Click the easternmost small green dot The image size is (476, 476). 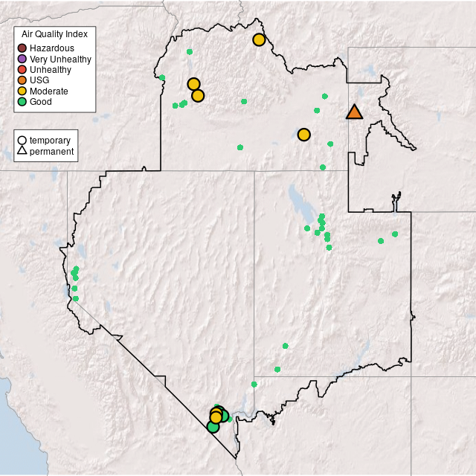pyautogui.click(x=395, y=234)
